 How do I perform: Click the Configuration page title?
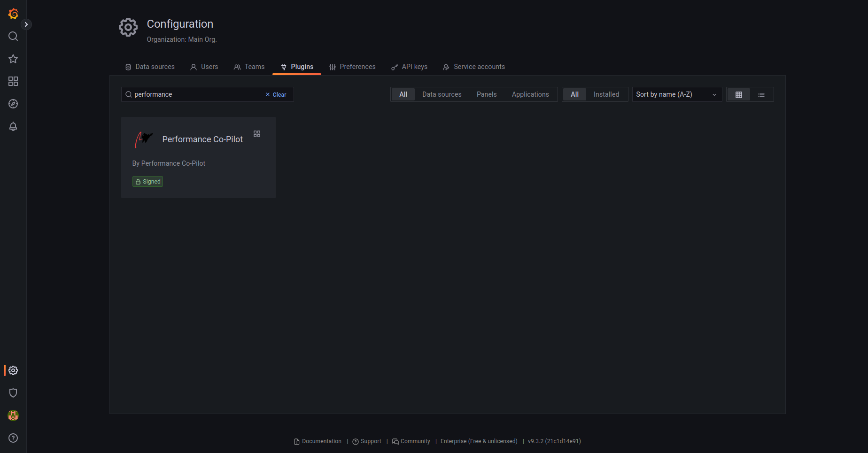[x=180, y=24]
